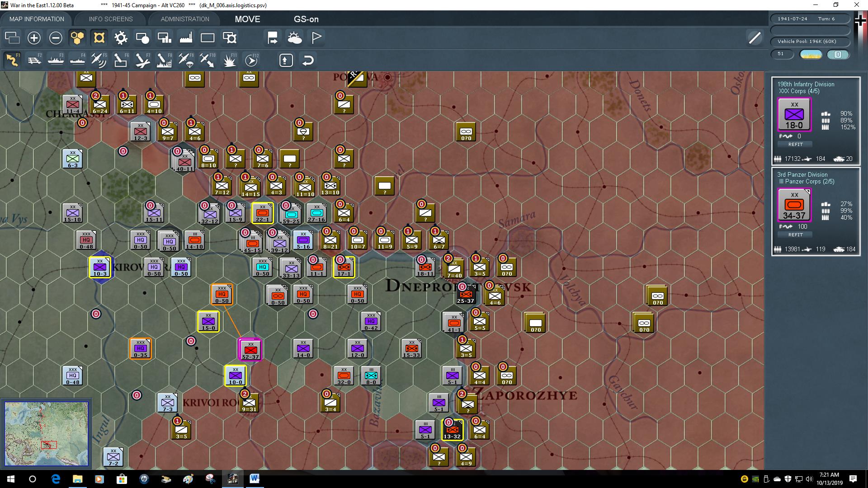Click the flag with arrow icon
868x488 pixels.
(273, 38)
